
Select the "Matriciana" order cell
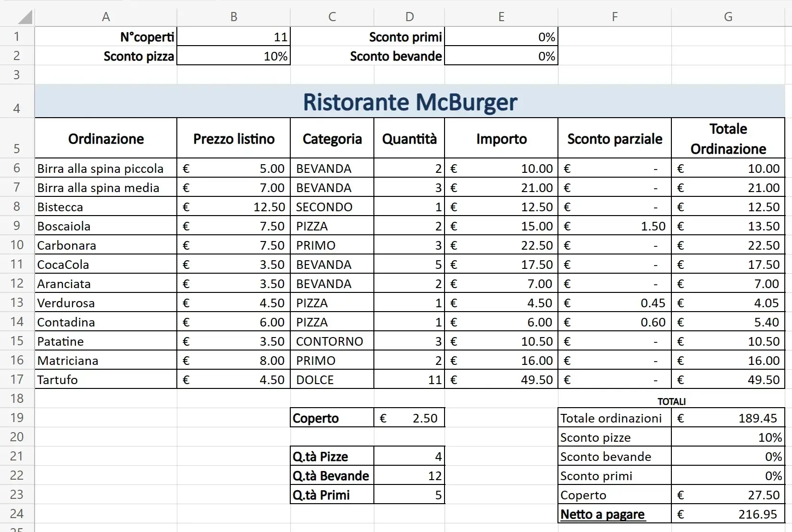(x=106, y=360)
